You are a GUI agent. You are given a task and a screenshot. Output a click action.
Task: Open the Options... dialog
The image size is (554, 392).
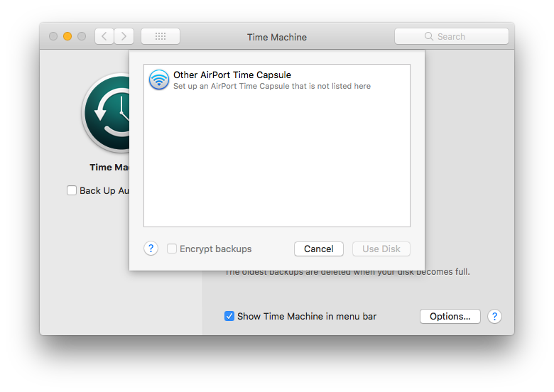click(x=450, y=317)
